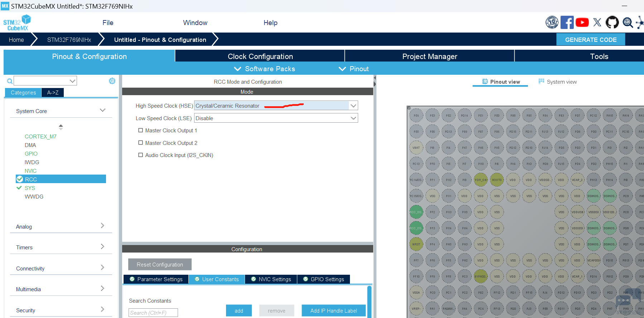Enable Master Clock Output 1

[141, 131]
